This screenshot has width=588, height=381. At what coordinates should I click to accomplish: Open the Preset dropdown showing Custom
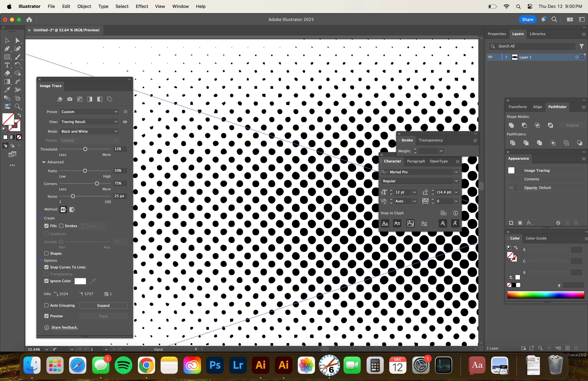[x=89, y=112]
